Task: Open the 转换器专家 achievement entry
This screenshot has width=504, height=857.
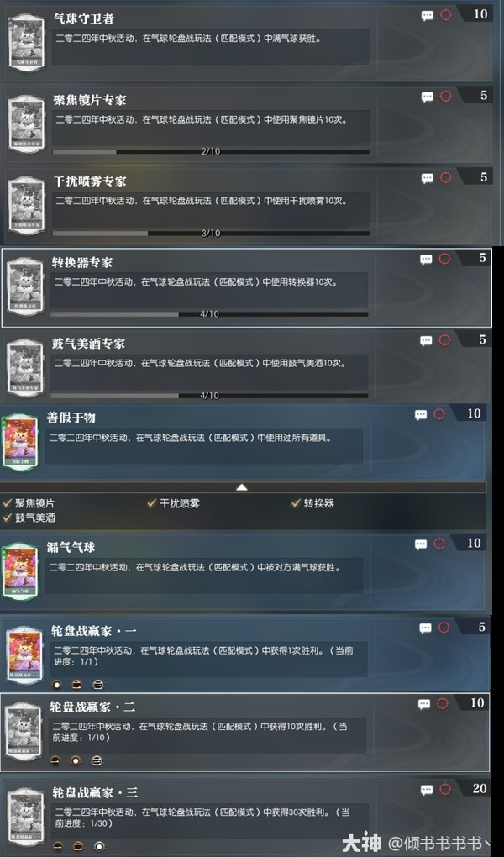Action: click(246, 287)
